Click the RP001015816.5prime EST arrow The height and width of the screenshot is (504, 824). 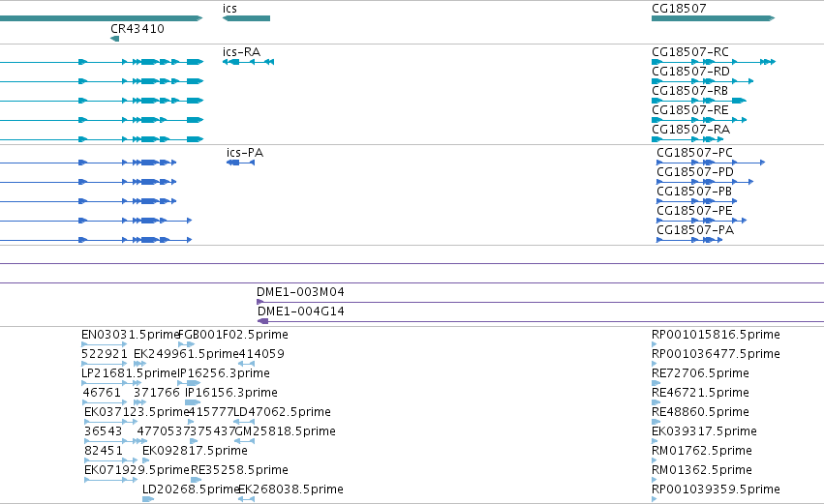[x=655, y=344]
